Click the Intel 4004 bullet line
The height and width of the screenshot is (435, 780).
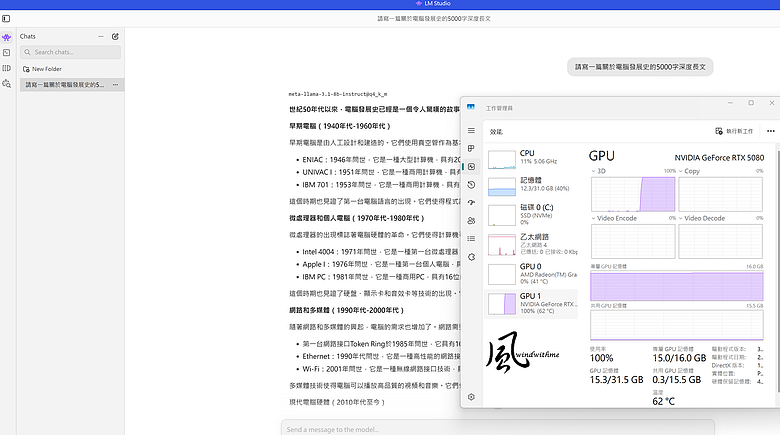click(380, 252)
